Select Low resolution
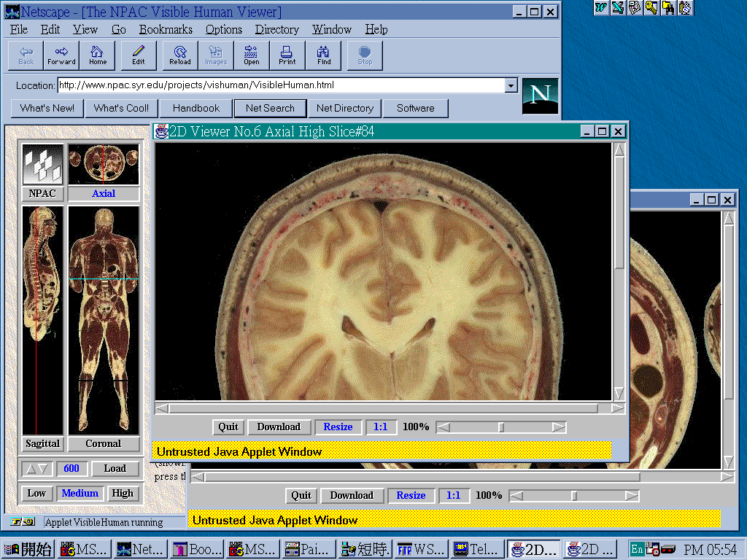 (x=36, y=494)
